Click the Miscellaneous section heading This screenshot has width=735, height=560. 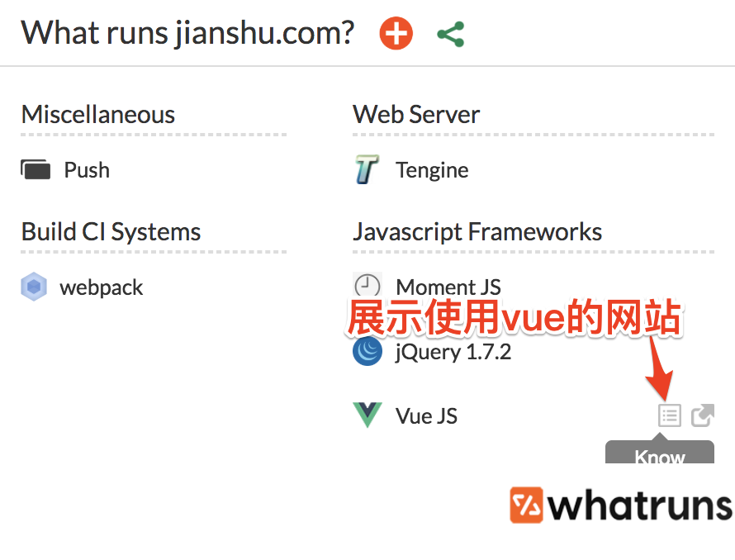tap(98, 115)
